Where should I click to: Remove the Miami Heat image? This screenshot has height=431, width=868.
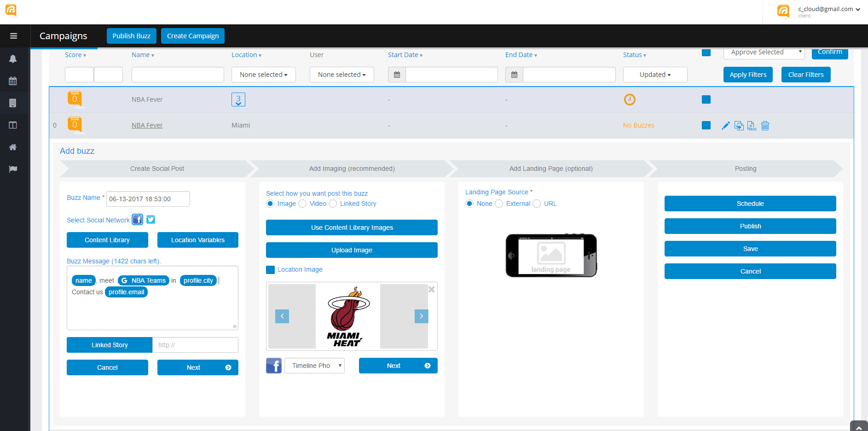point(432,289)
